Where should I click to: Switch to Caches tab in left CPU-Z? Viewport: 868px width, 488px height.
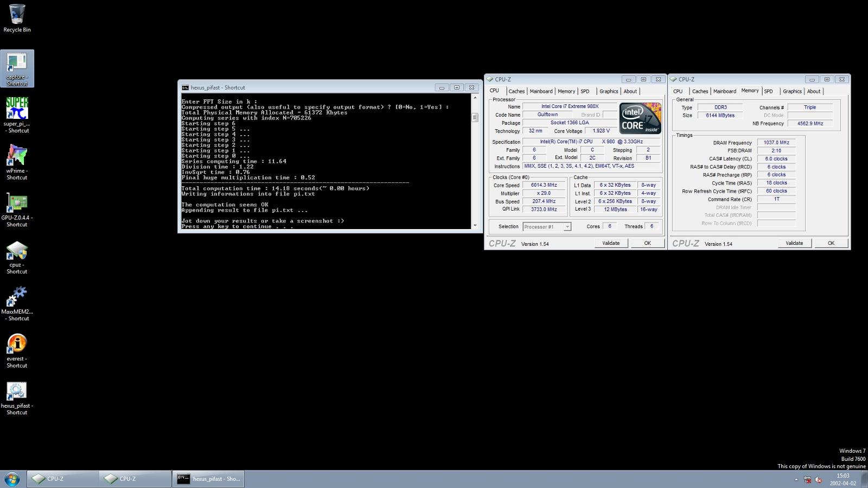[x=516, y=91]
